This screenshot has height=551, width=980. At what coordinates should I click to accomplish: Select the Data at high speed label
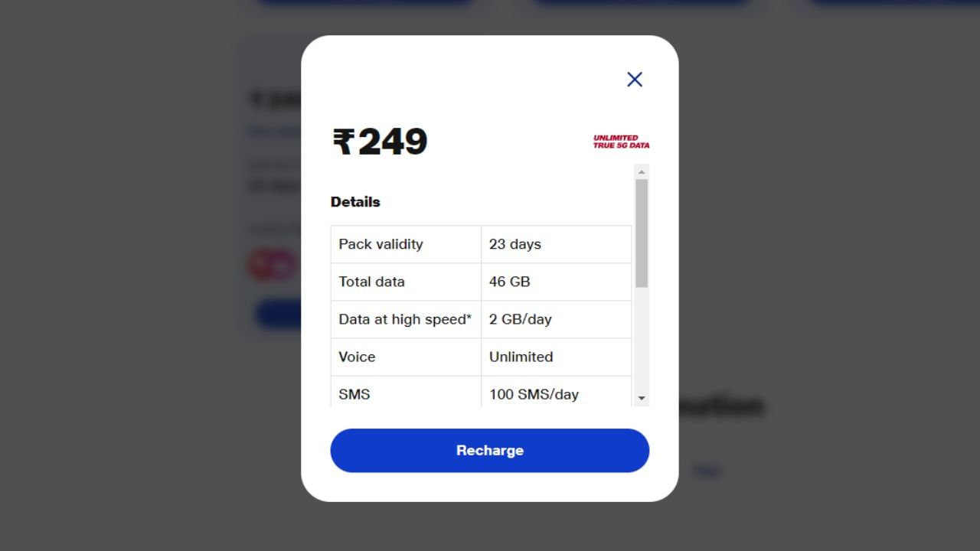[405, 319]
